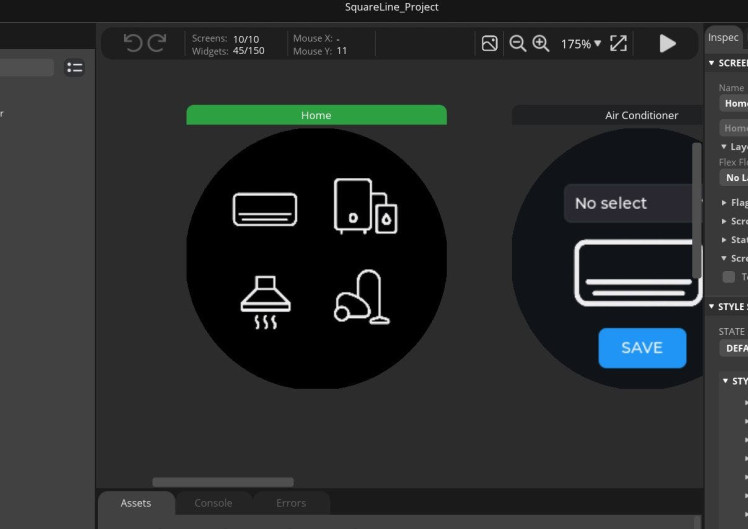
Task: Open the 'No select' dropdown widget
Action: pos(628,203)
